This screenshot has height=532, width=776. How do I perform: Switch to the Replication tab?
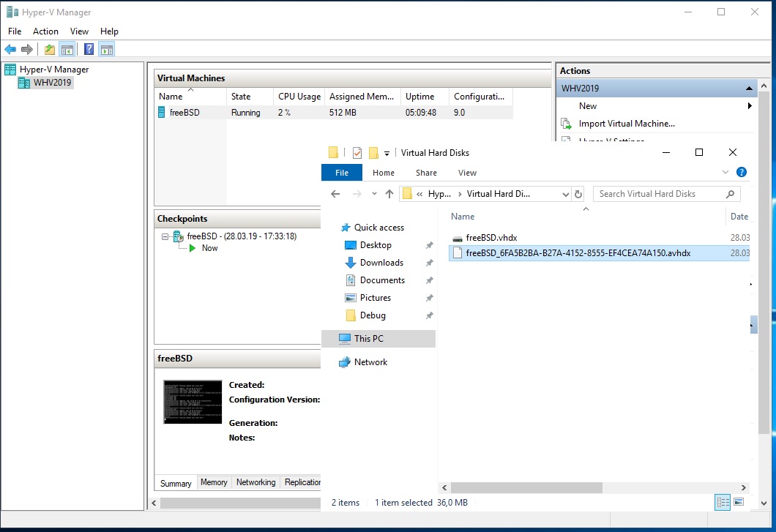302,482
